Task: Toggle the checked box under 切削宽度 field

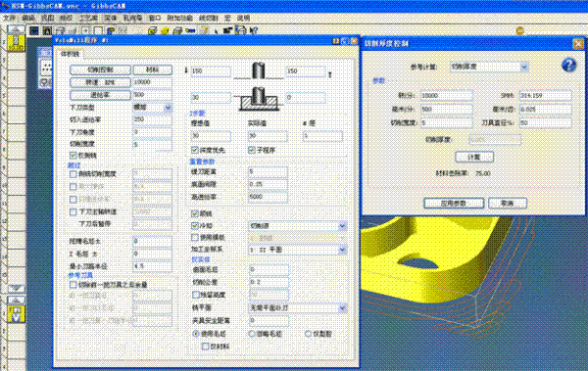Action: 73,155
